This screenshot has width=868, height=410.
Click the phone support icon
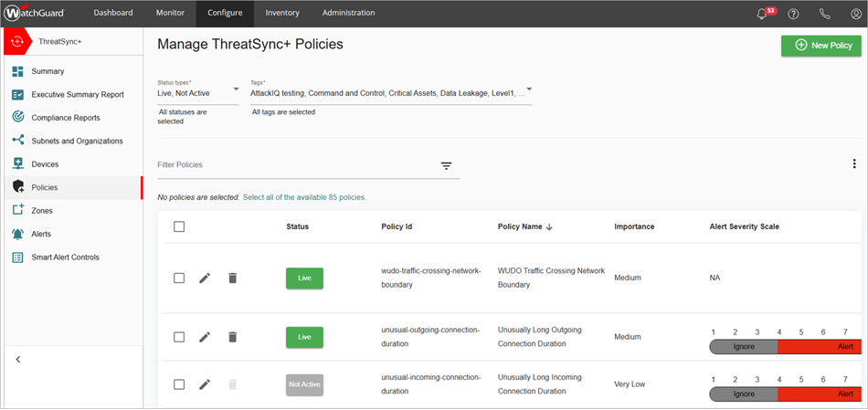pos(825,14)
